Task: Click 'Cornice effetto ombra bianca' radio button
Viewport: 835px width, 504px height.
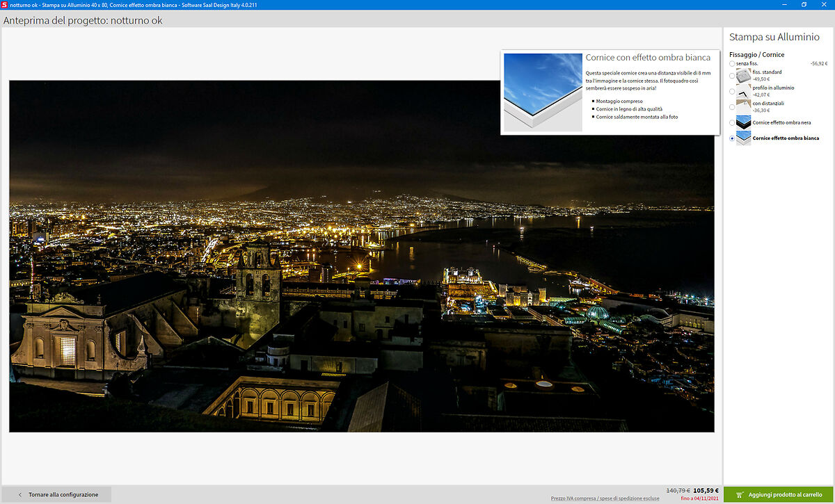Action: (732, 138)
